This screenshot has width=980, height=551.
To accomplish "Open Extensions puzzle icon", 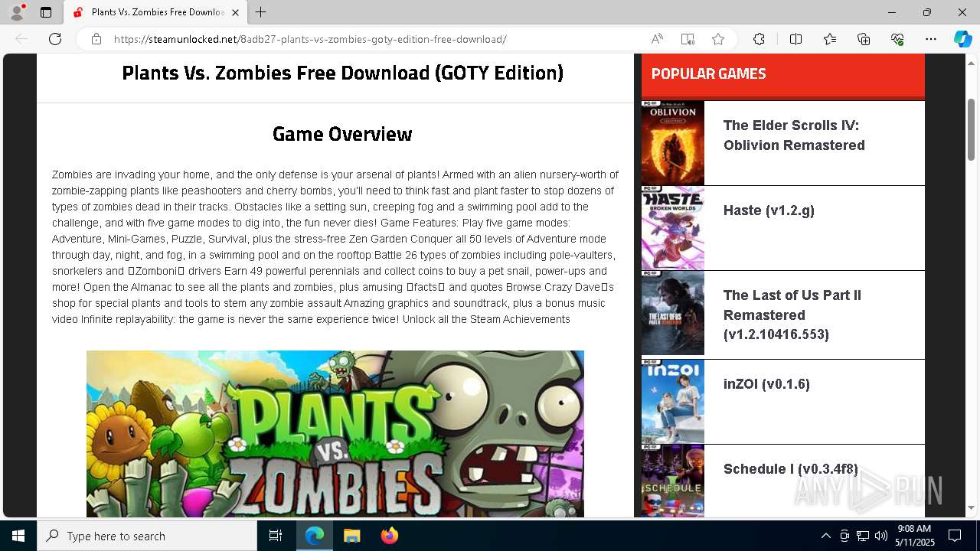I will (759, 39).
